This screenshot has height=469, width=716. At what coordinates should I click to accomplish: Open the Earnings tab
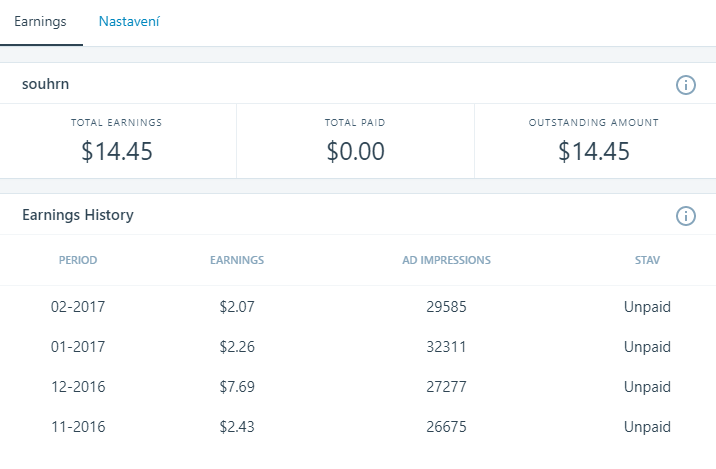click(40, 21)
